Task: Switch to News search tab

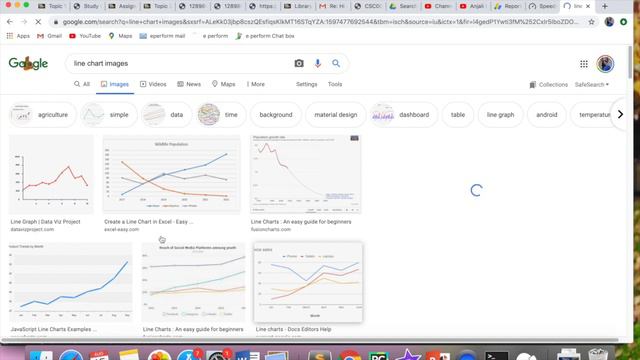Action: coord(189,84)
